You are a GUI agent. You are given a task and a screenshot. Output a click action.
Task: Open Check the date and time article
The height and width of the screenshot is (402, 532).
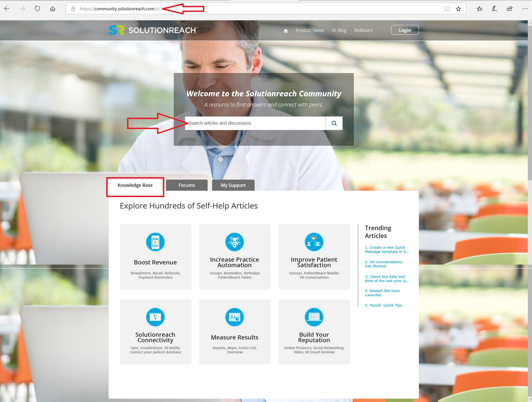[386, 278]
